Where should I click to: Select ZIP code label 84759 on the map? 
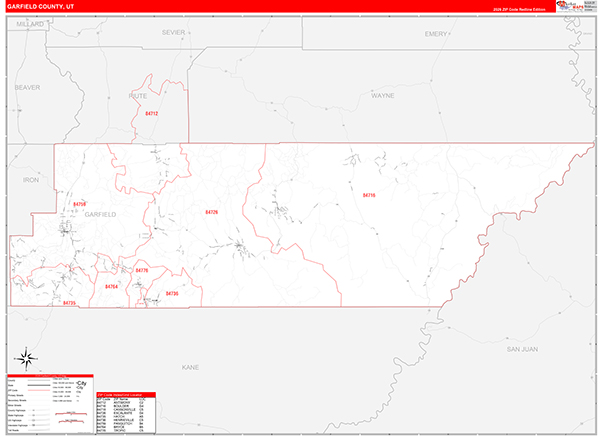click(79, 204)
